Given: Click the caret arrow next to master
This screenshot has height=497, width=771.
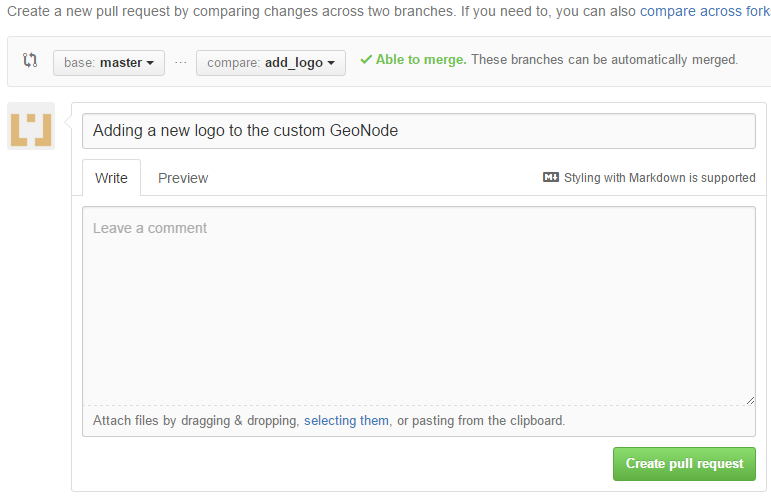Looking at the screenshot, I should pos(150,63).
